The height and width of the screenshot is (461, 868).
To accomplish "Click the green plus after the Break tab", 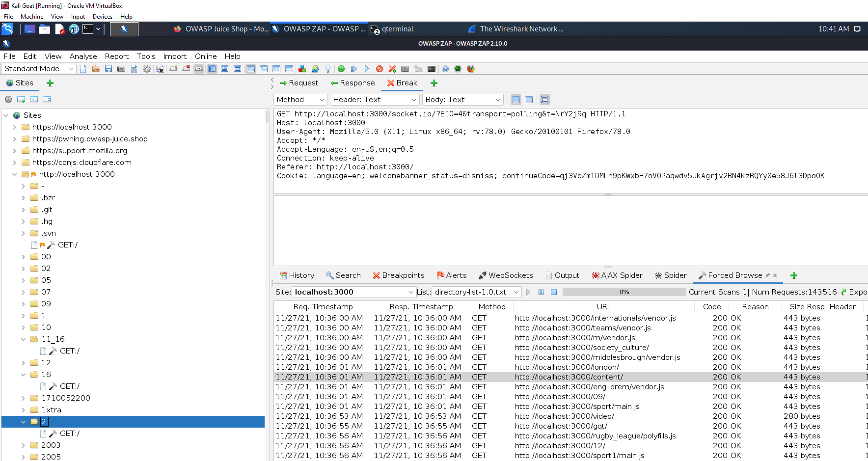I will click(434, 83).
